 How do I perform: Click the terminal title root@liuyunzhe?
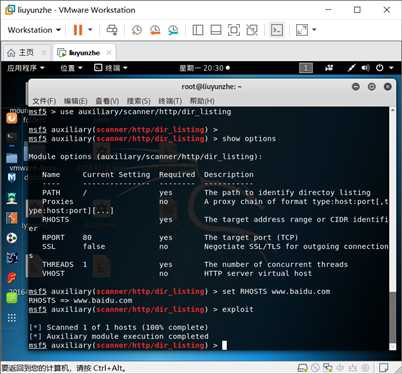(211, 87)
